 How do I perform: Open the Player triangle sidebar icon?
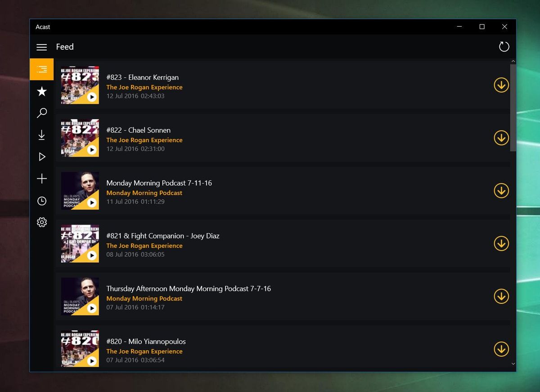[42, 157]
